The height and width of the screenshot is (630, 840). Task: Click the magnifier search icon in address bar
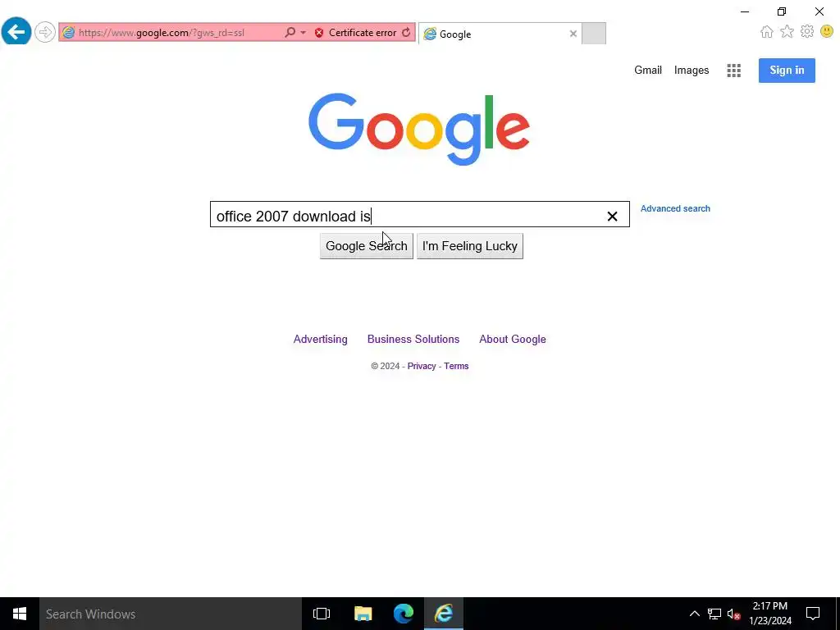290,33
